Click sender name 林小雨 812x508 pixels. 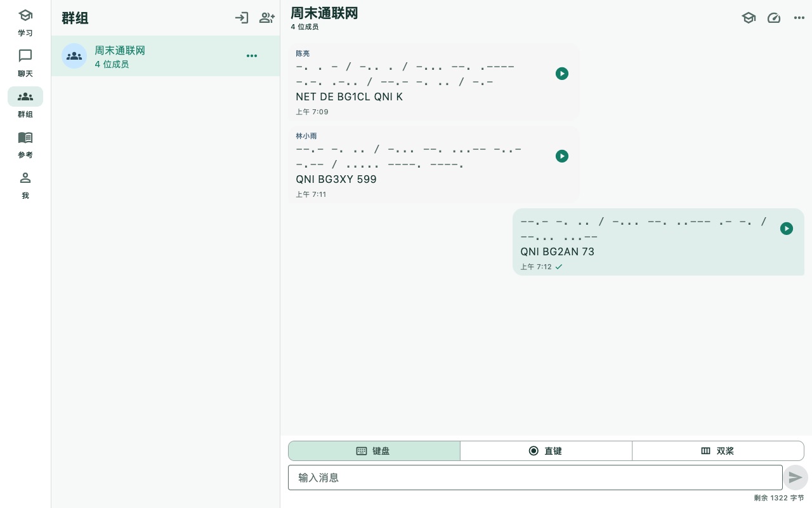(306, 136)
